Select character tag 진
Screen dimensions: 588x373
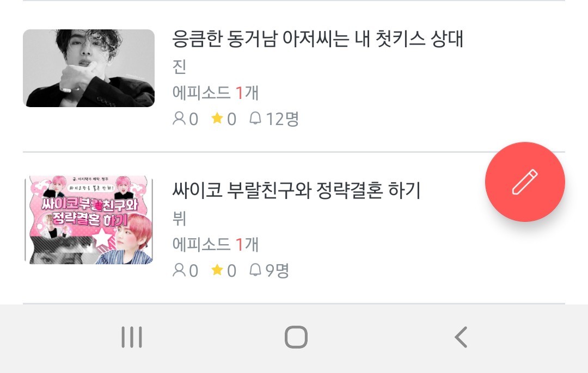(179, 67)
